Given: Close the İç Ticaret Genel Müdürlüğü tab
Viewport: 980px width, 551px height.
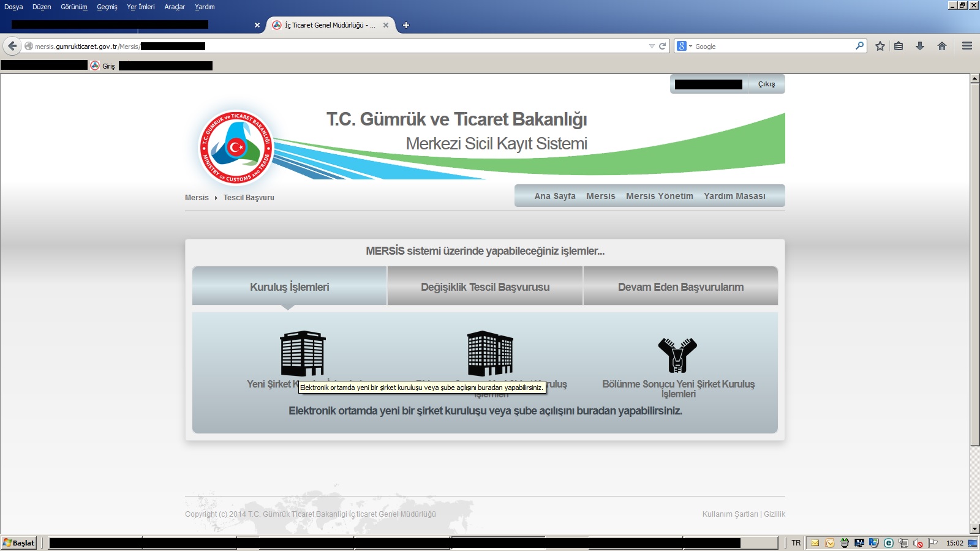Looking at the screenshot, I should [x=386, y=25].
